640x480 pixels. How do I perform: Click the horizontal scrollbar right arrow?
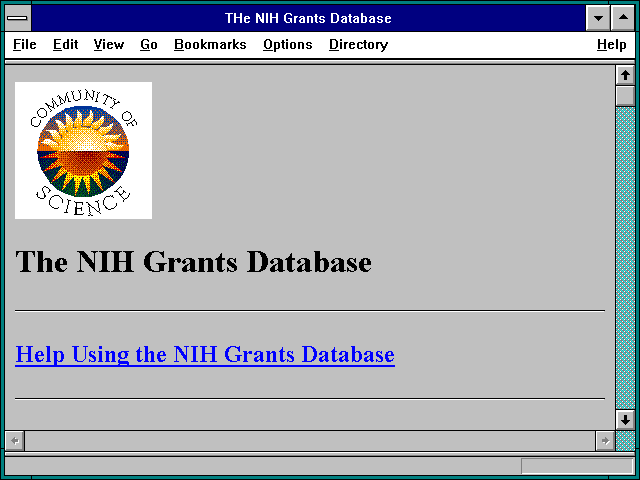605,441
